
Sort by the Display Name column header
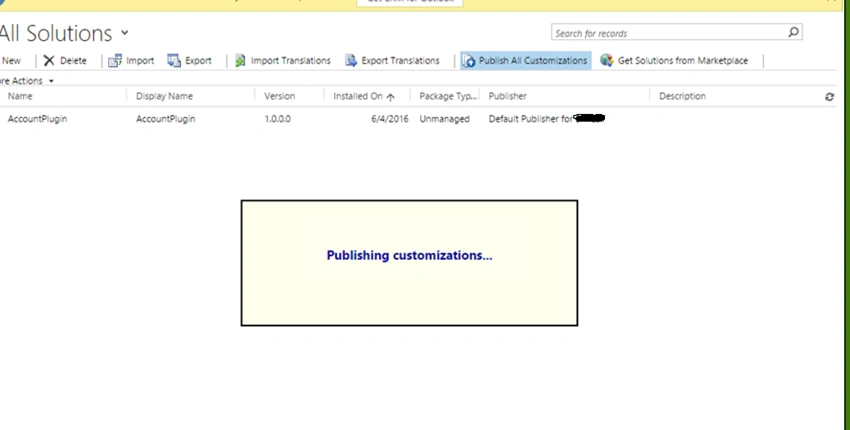[x=164, y=96]
